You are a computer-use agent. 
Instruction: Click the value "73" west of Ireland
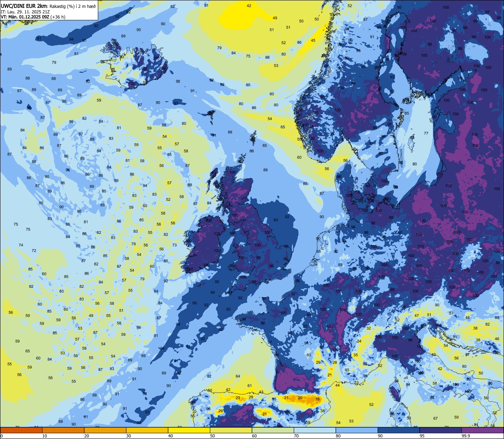coord(174,245)
